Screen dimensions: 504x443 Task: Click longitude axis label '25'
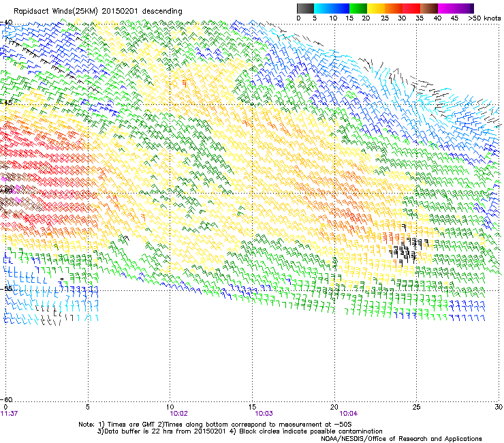[x=416, y=407]
